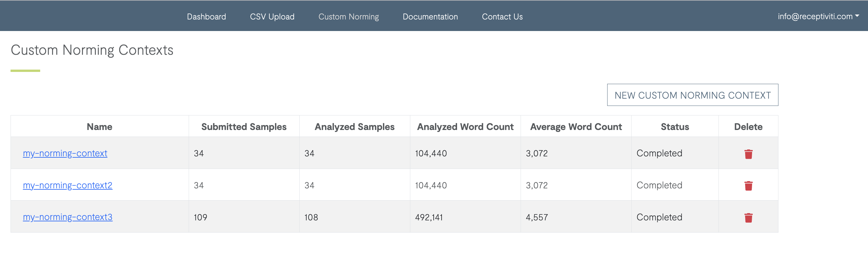Open the my-norming-context3 link
Screen dimensions: 868x256
tap(68, 217)
